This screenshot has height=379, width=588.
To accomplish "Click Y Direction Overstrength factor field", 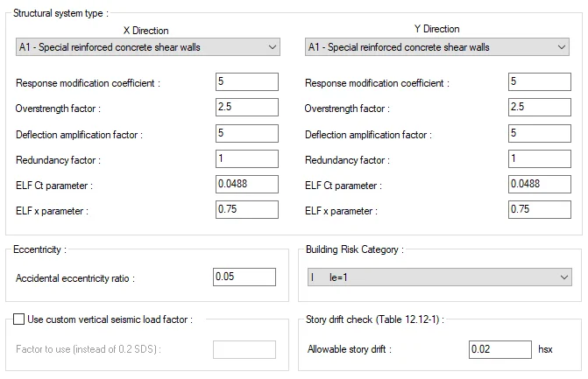I will click(540, 107).
